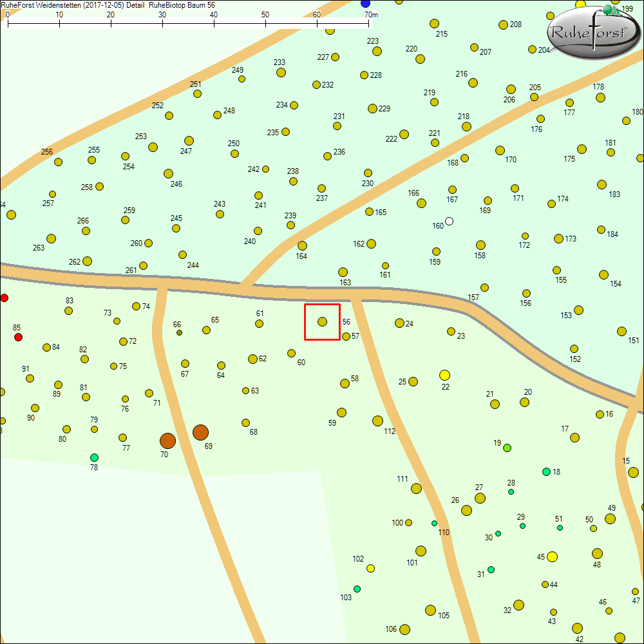Screen dimensions: 644x644
Task: Select tree marker 112 beside the path
Action: (377, 421)
